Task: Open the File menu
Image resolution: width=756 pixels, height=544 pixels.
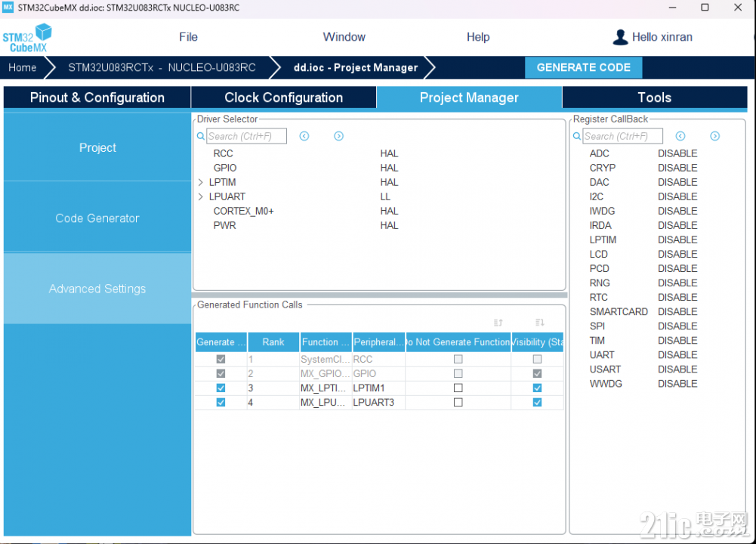Action: click(x=188, y=37)
